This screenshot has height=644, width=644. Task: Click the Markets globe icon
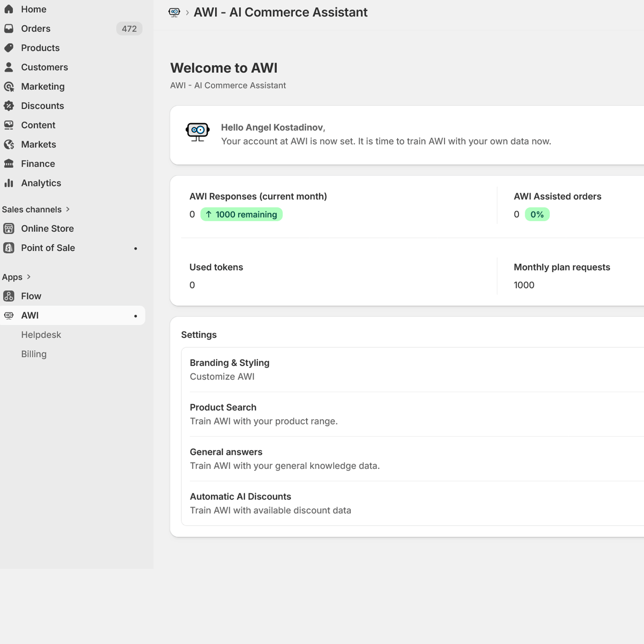9,144
